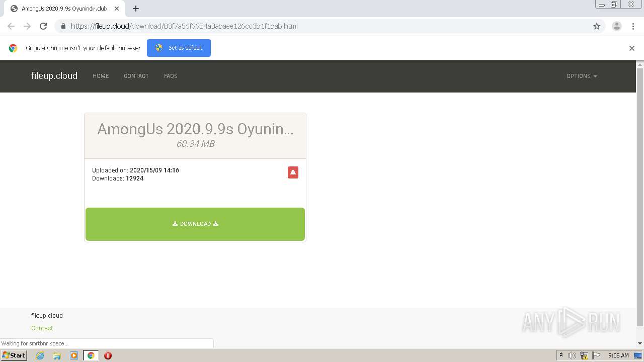Image resolution: width=644 pixels, height=362 pixels.
Task: Click the Action Center flag icon
Action: coord(596,355)
